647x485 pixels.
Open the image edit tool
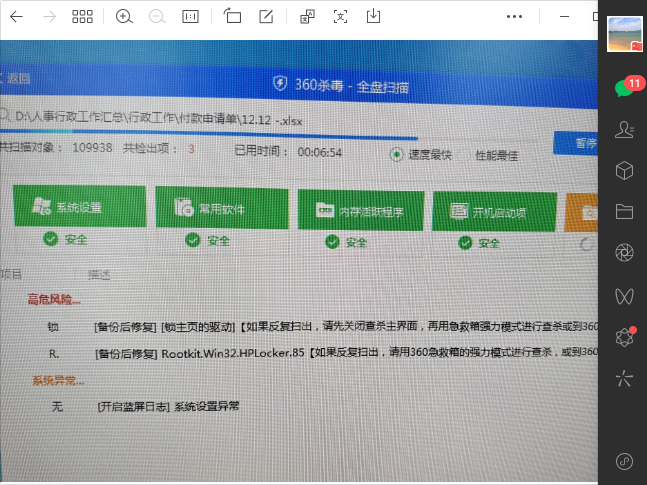tap(266, 17)
